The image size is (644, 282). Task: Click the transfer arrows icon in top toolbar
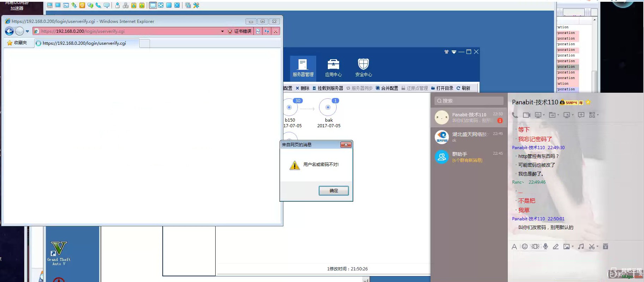click(x=74, y=5)
